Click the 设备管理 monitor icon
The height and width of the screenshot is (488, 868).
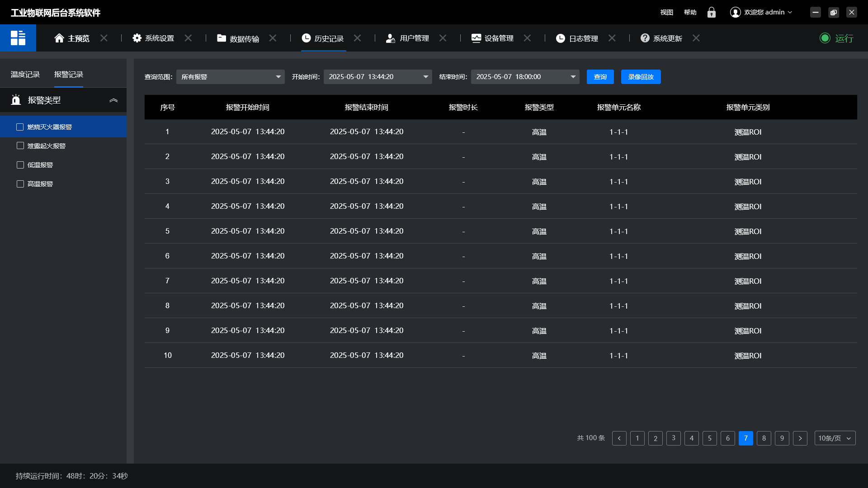476,38
